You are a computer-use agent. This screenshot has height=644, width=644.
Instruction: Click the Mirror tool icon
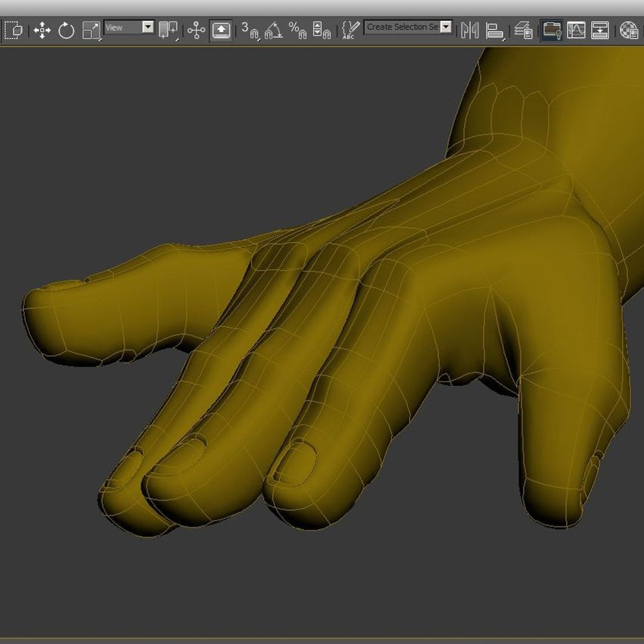(470, 30)
